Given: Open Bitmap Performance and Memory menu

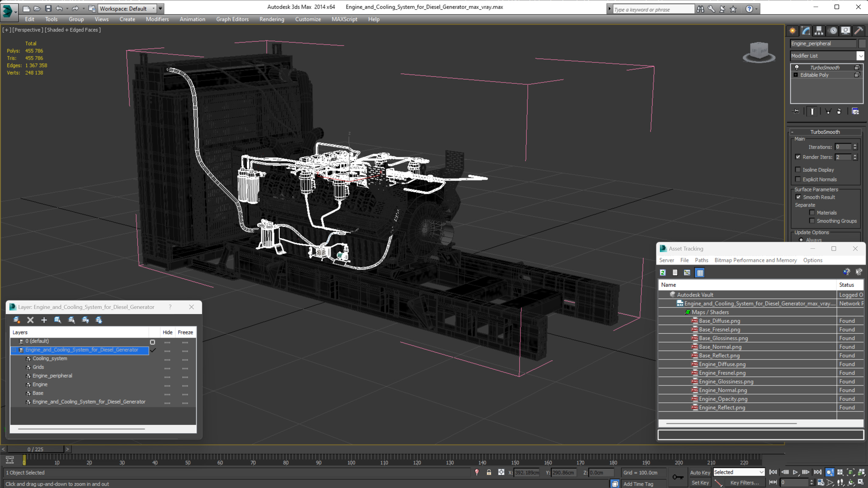Looking at the screenshot, I should point(755,260).
